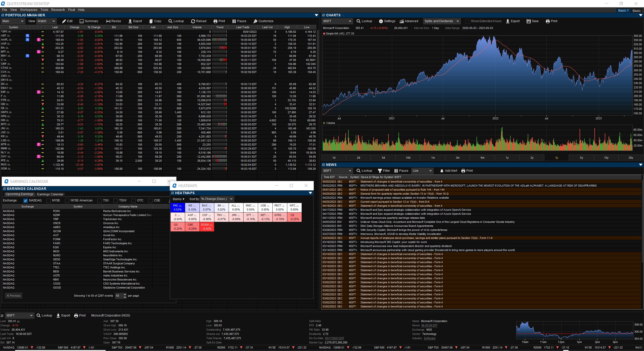Image resolution: width=644 pixels, height=351 pixels.
Task: Open Customize in Portfolio Manager
Action: coord(263,21)
